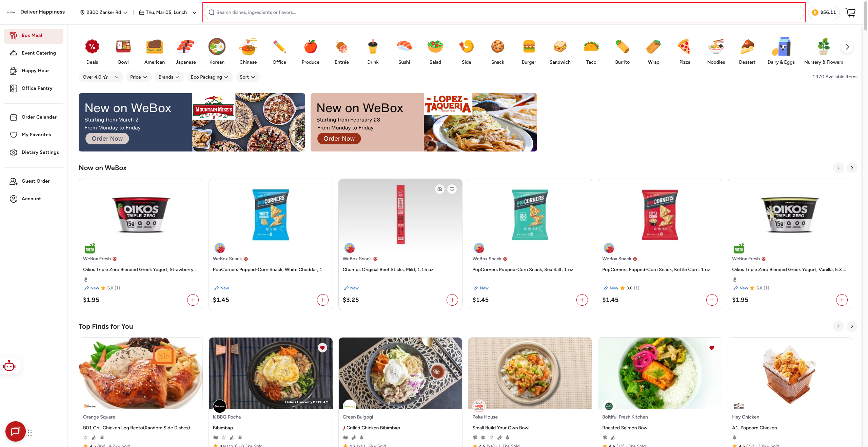This screenshot has height=447, width=868.
Task: Focus the dish search field
Action: pyautogui.click(x=504, y=13)
